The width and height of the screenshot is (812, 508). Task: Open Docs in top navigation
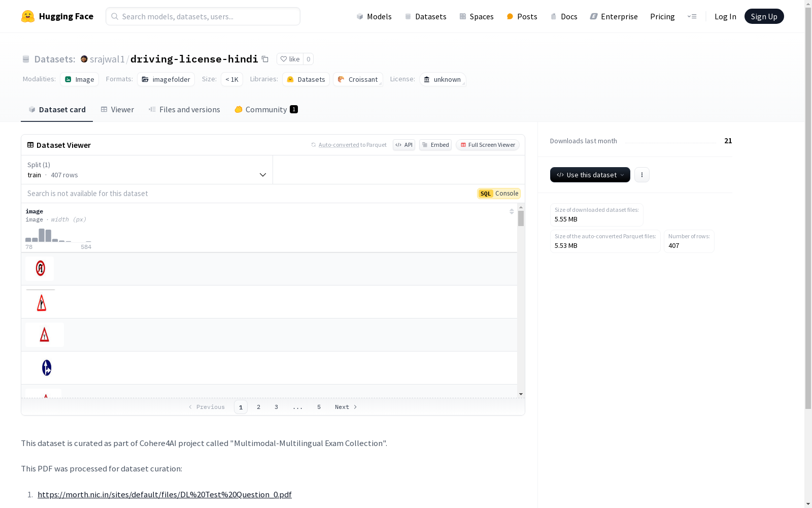coord(564,16)
